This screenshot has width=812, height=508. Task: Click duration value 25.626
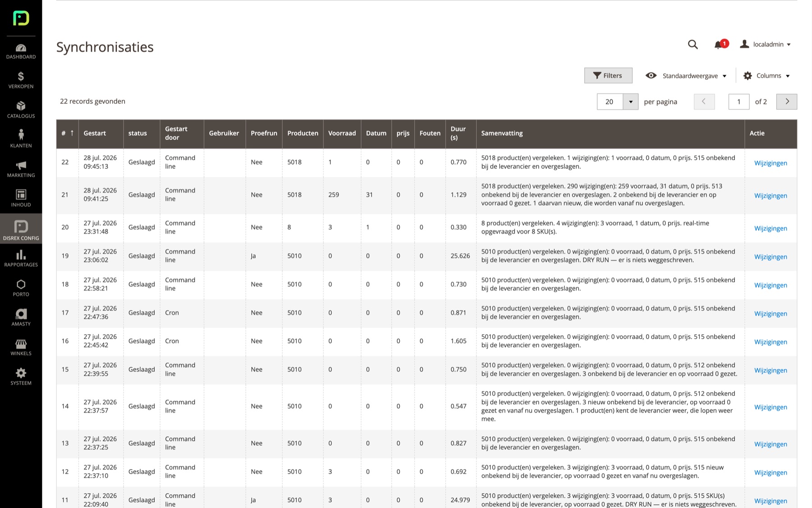pos(460,256)
